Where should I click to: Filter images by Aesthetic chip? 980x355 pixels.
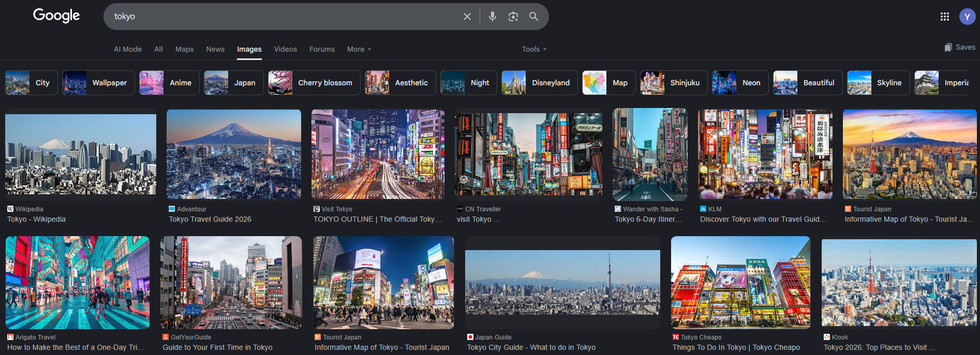click(400, 83)
